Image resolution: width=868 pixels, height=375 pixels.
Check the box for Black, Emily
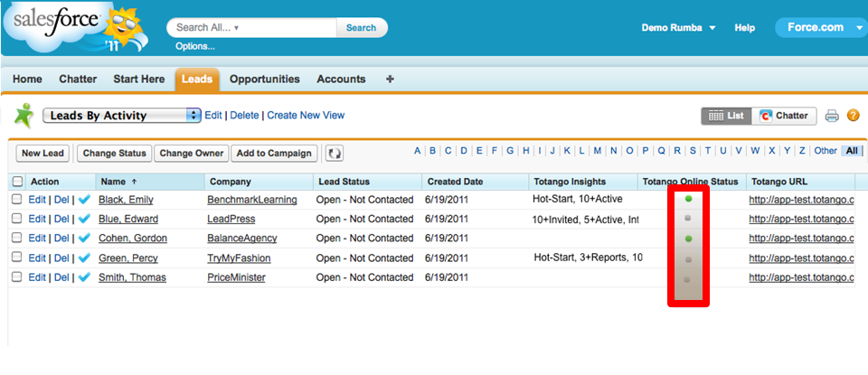tap(17, 199)
